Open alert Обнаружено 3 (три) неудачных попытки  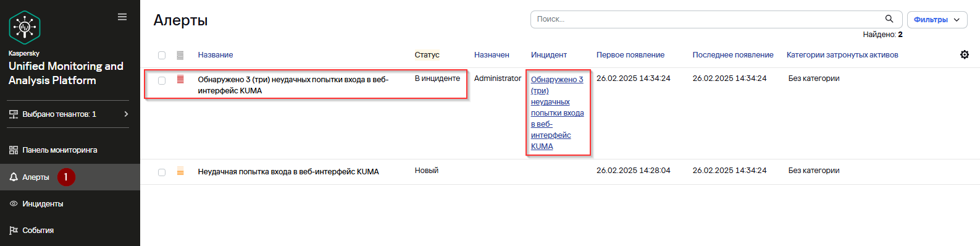click(x=293, y=85)
